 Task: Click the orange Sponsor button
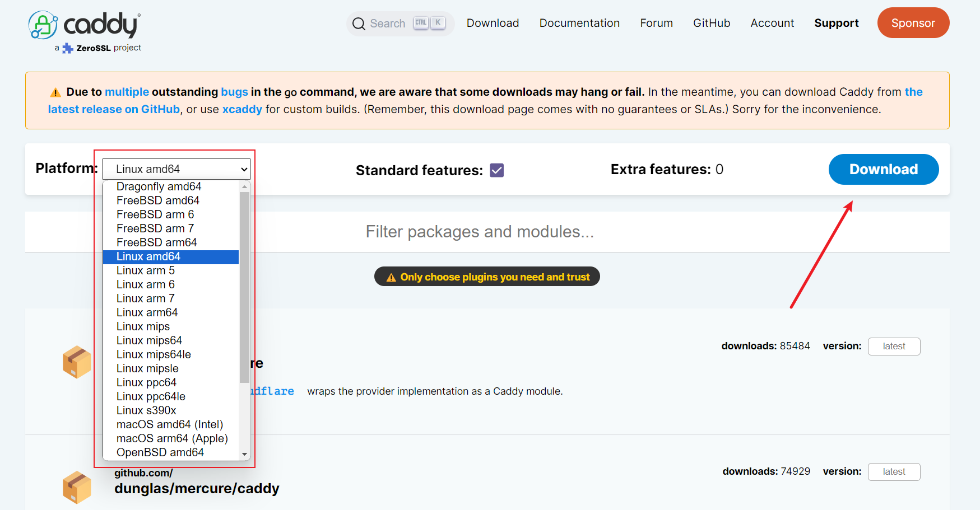pos(913,23)
